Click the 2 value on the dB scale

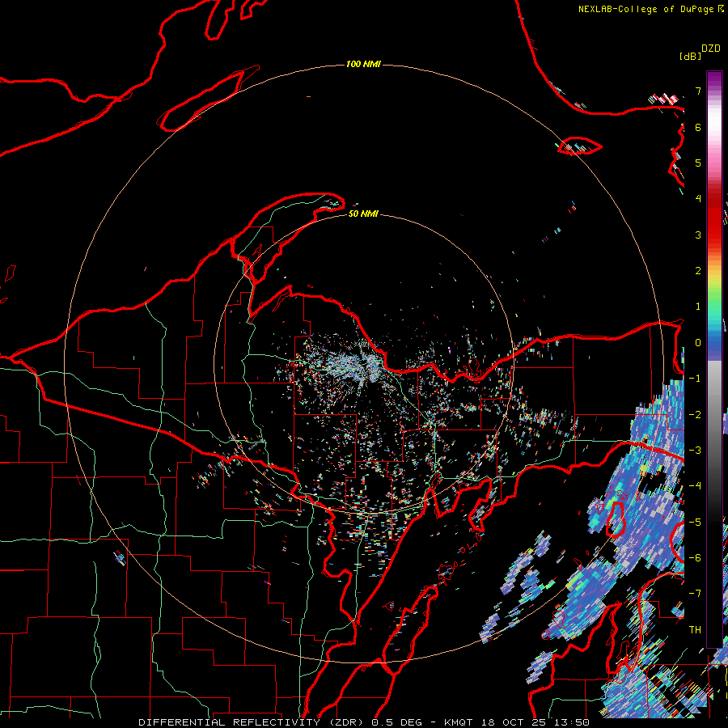point(698,271)
